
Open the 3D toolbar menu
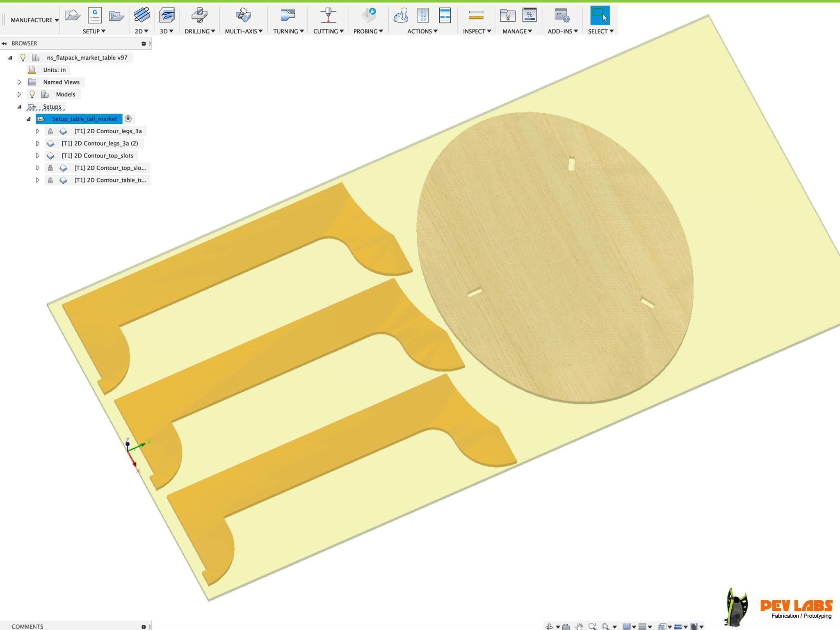(x=167, y=31)
